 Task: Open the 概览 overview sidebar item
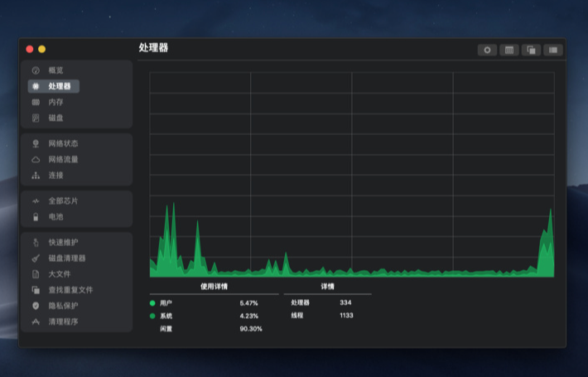pos(55,70)
